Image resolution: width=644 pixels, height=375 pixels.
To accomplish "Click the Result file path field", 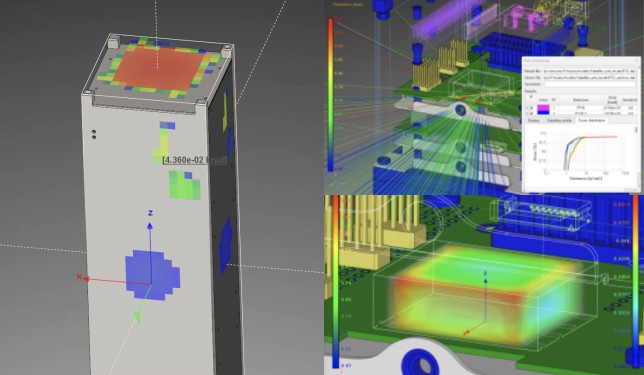I will [x=590, y=71].
